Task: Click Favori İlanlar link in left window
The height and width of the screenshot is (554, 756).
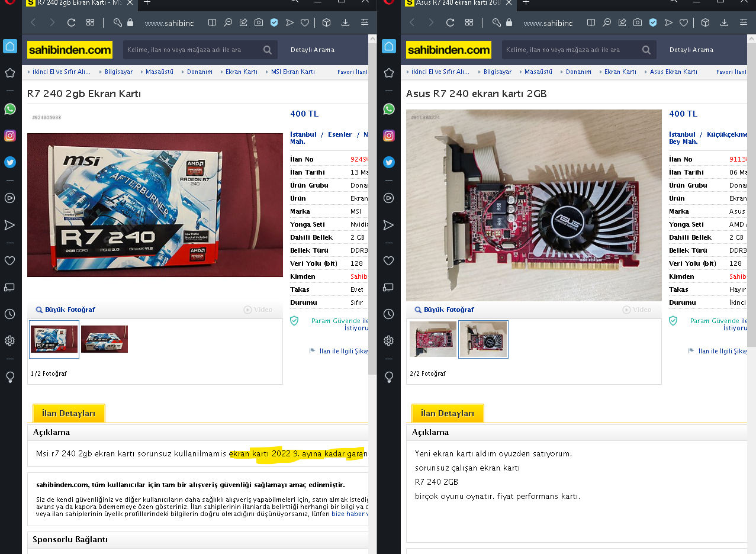Action: (352, 72)
